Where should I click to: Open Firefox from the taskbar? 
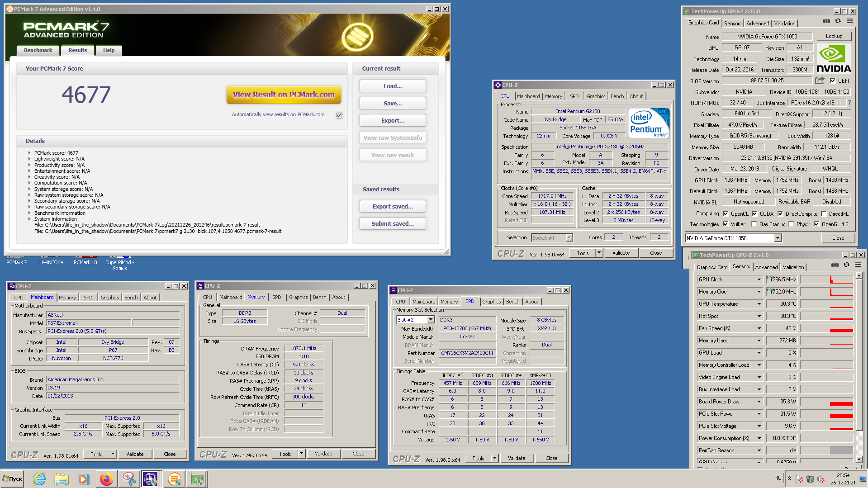[106, 479]
